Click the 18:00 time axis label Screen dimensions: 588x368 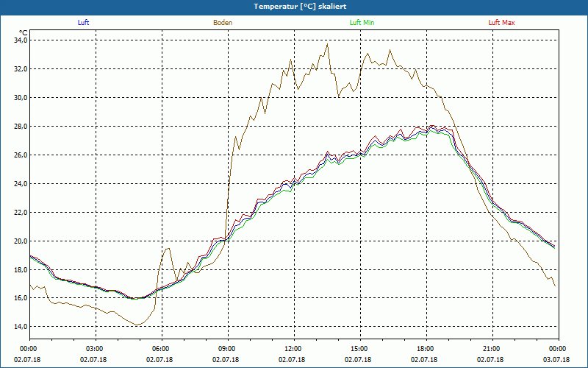(426, 349)
